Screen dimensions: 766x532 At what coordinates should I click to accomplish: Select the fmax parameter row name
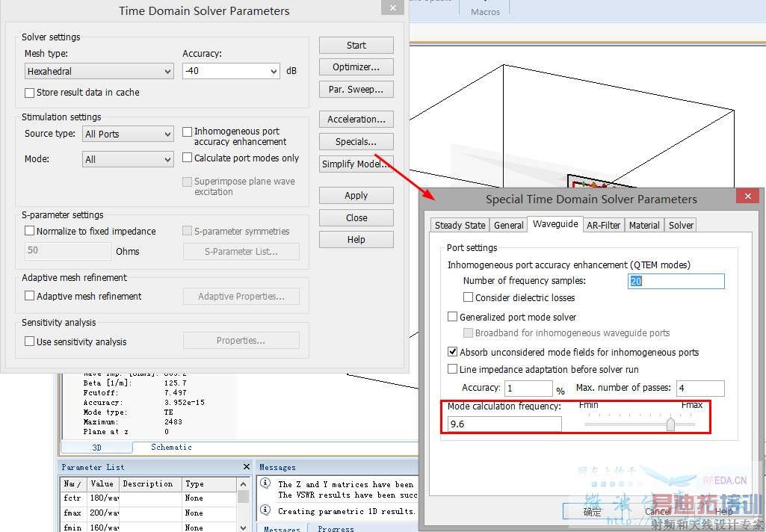[72, 513]
